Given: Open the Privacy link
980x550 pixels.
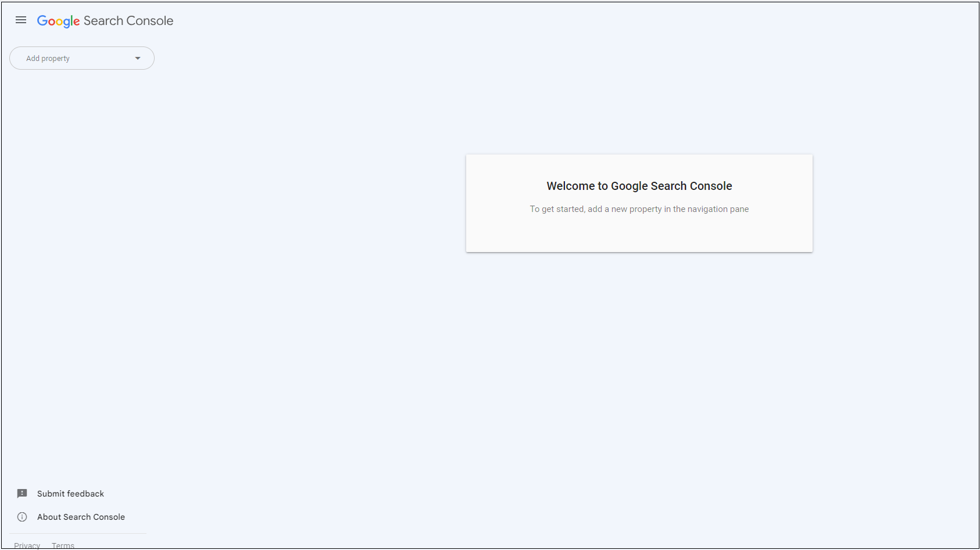Looking at the screenshot, I should pos(27,545).
